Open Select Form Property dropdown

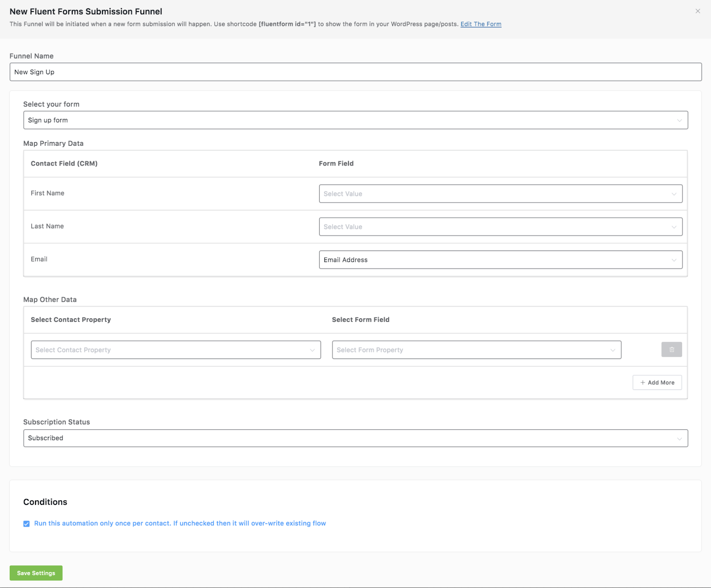point(476,350)
